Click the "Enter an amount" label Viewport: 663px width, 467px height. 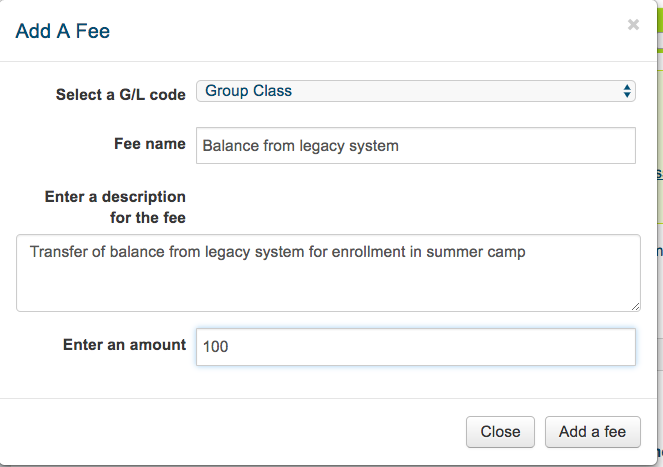[124, 345]
